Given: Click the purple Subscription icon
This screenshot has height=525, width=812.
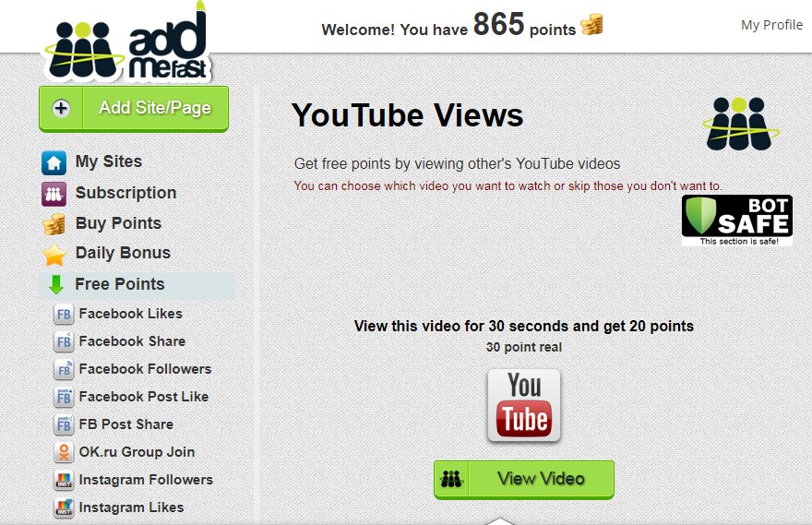Looking at the screenshot, I should tap(54, 194).
